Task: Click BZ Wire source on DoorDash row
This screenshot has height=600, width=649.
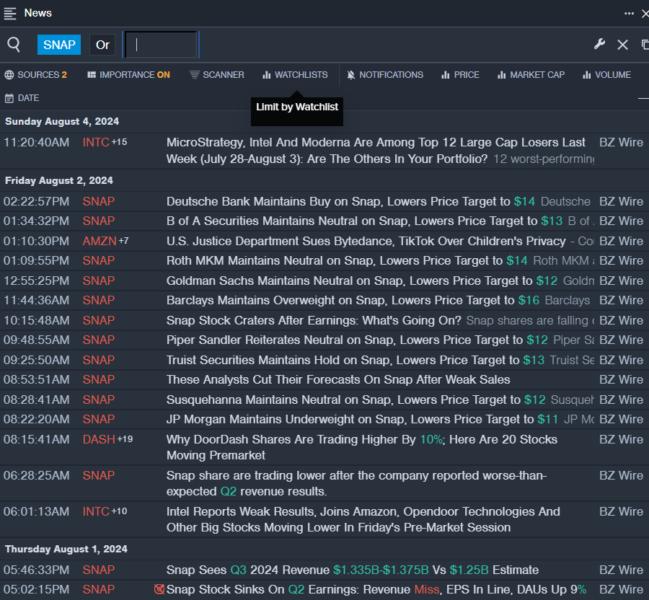Action: click(x=621, y=439)
